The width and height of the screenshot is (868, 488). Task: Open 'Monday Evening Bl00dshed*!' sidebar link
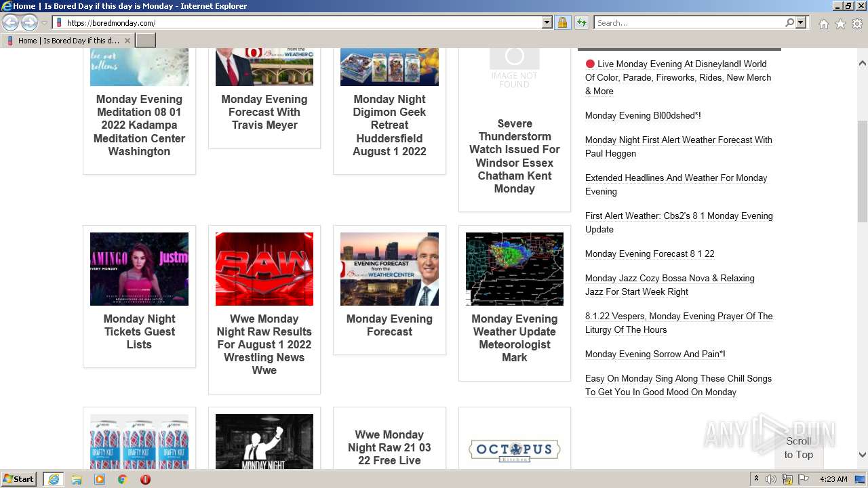click(643, 115)
